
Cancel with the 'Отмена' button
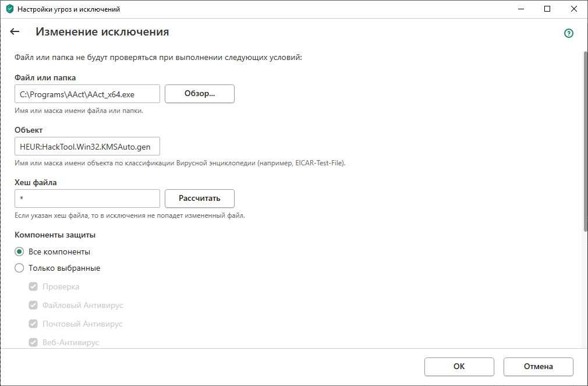538,367
